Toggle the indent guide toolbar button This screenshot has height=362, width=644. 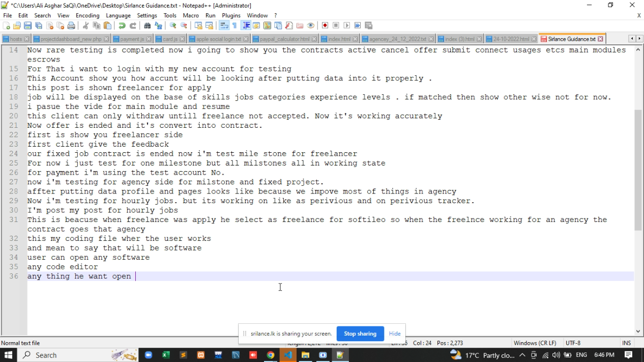pyautogui.click(x=246, y=26)
